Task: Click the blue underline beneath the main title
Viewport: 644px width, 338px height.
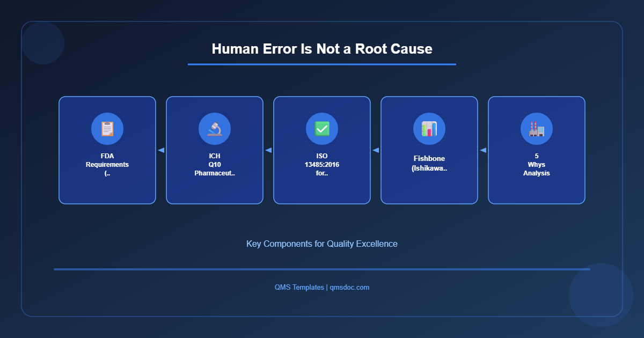Action: point(322,64)
